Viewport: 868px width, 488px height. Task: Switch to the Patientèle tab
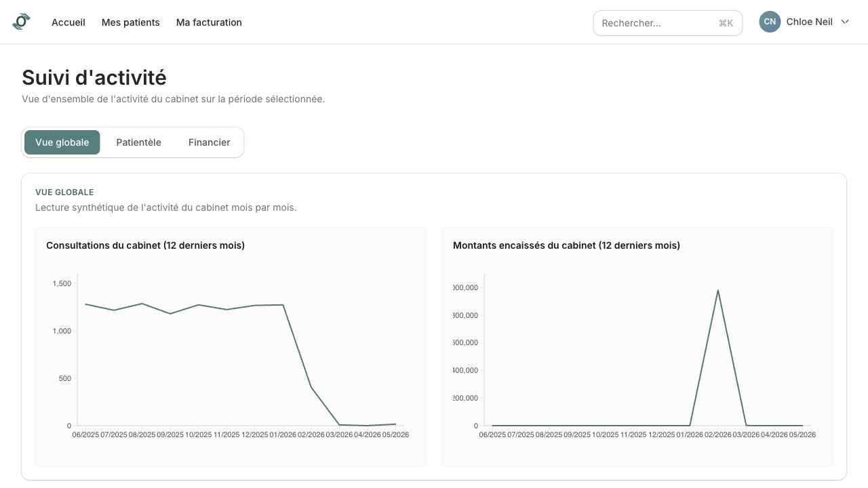138,142
